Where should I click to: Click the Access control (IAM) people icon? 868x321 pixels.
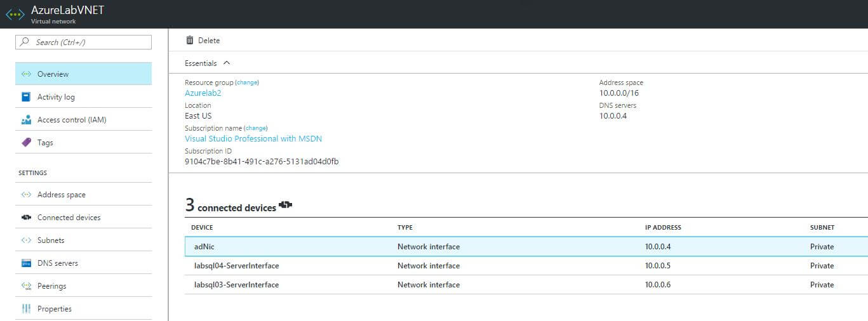(26, 120)
